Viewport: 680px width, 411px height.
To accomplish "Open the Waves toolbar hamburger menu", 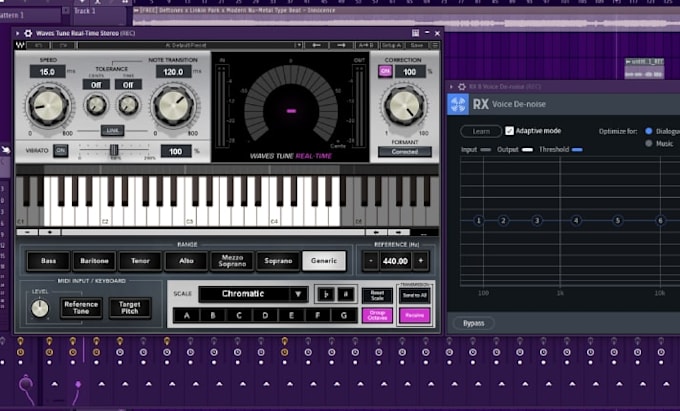I will point(435,45).
